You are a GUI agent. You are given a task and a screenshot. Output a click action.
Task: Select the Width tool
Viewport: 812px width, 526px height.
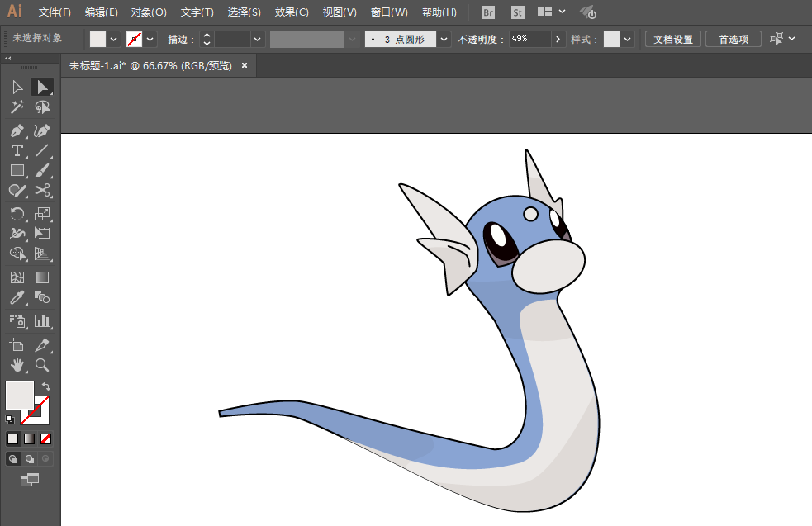tap(17, 234)
